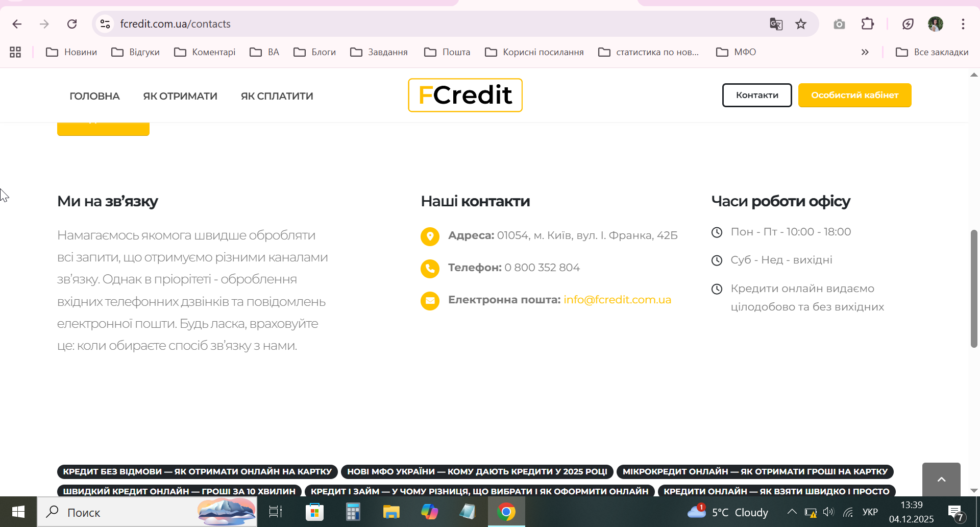Go to the ГОЛОВНА menu item
980x527 pixels.
click(94, 96)
